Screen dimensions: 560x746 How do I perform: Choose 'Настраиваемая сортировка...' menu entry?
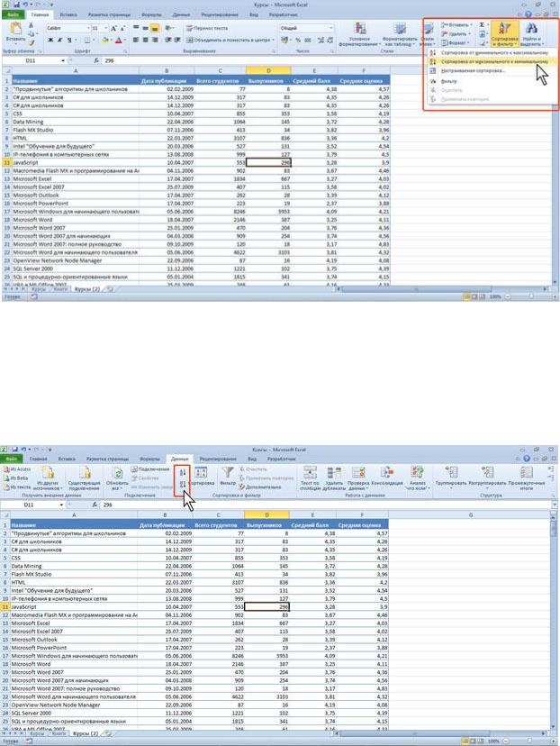tap(492, 70)
